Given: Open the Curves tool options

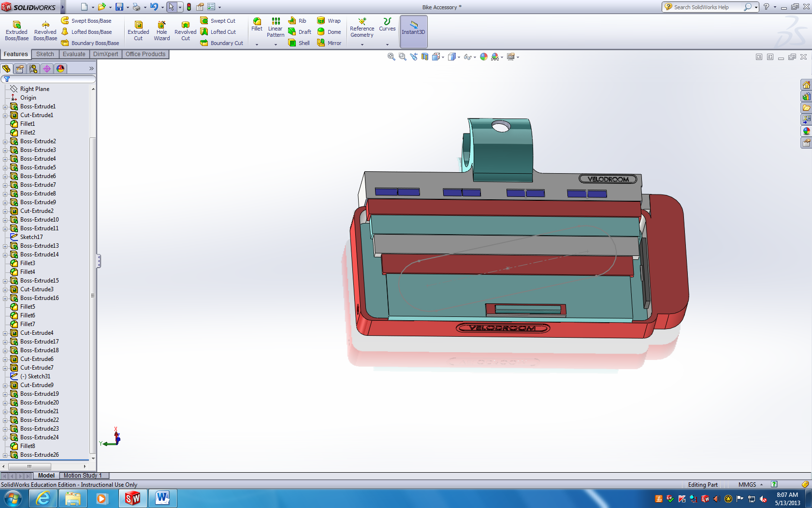Looking at the screenshot, I should 387,25.
